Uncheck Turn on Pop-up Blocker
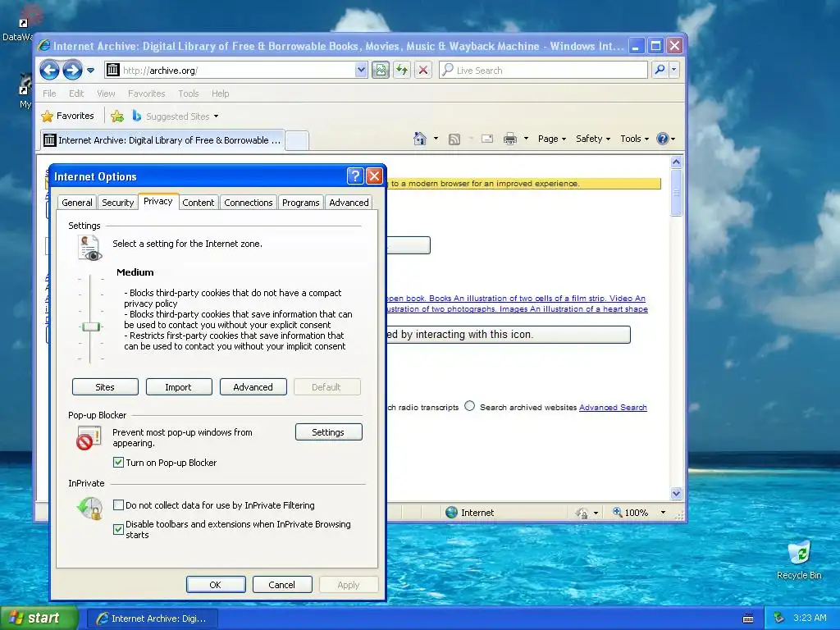Image resolution: width=840 pixels, height=630 pixels. click(118, 462)
